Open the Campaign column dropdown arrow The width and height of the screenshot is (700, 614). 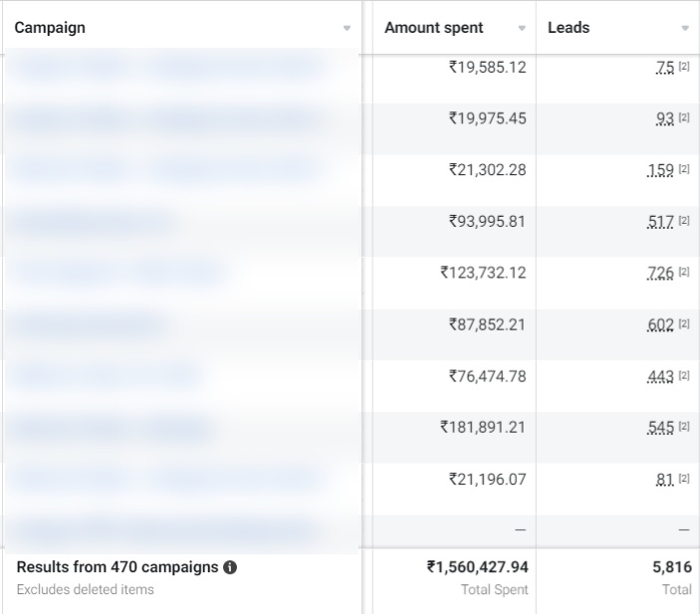coord(347,28)
